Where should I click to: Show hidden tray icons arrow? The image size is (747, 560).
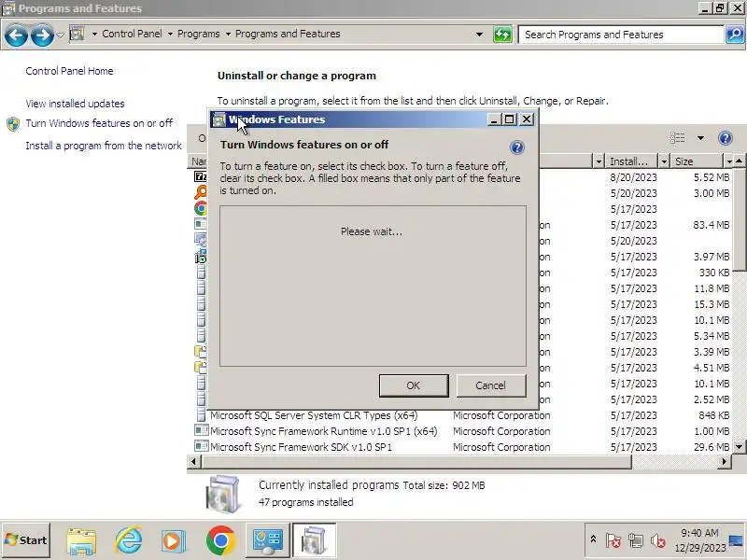(x=593, y=539)
